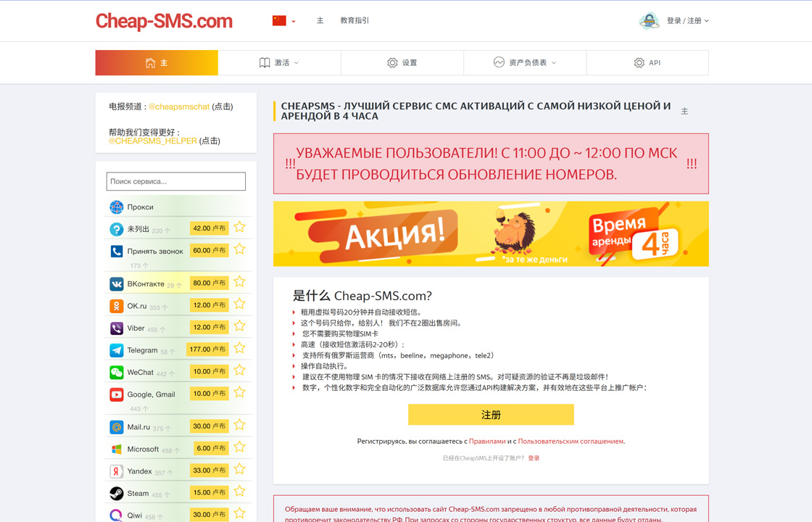Click the red 登录 login link
Screen dimensions: 812x522
pyautogui.click(x=534, y=458)
